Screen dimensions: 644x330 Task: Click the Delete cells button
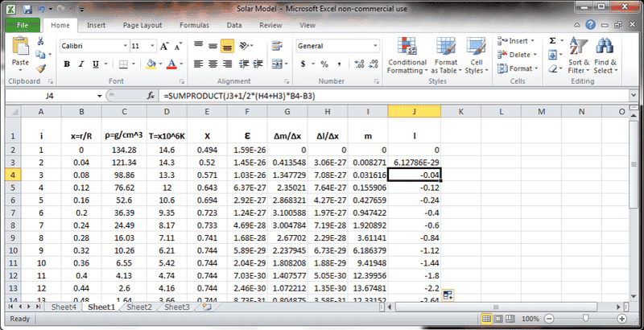click(517, 55)
